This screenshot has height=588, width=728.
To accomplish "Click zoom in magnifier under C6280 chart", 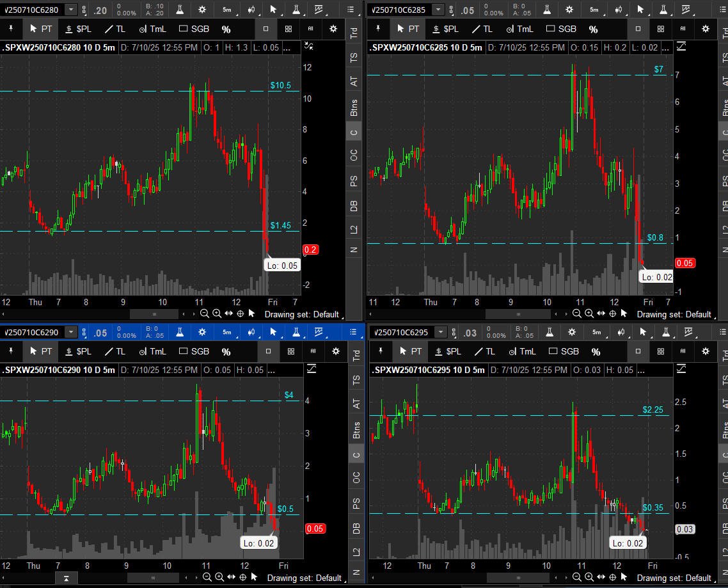I will 217,314.
